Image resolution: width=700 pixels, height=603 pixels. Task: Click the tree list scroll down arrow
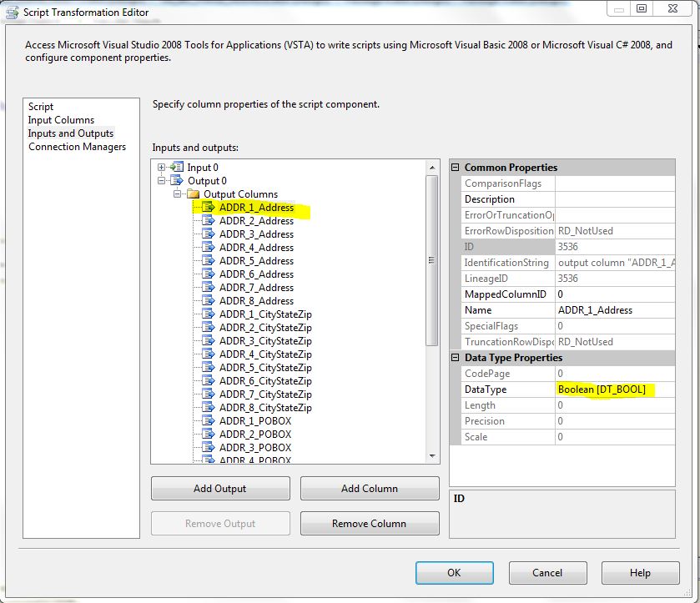pyautogui.click(x=432, y=455)
